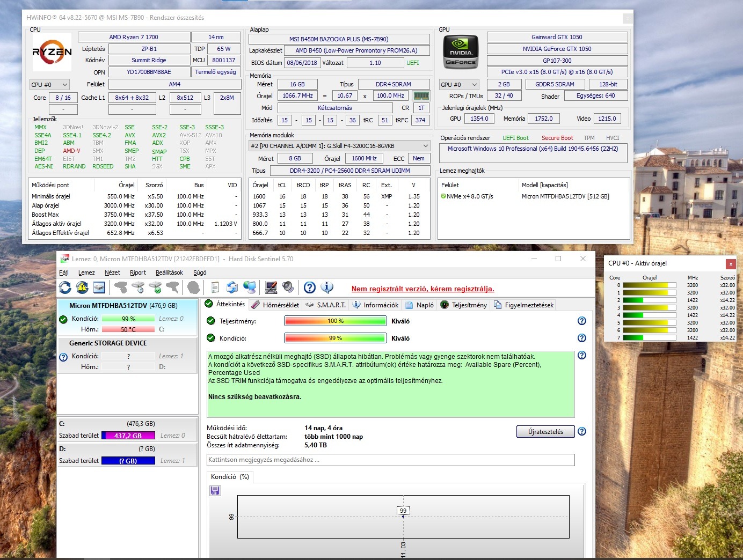Click the memory module chip icon in HWiNFO
This screenshot has height=560, width=743.
pos(421,95)
